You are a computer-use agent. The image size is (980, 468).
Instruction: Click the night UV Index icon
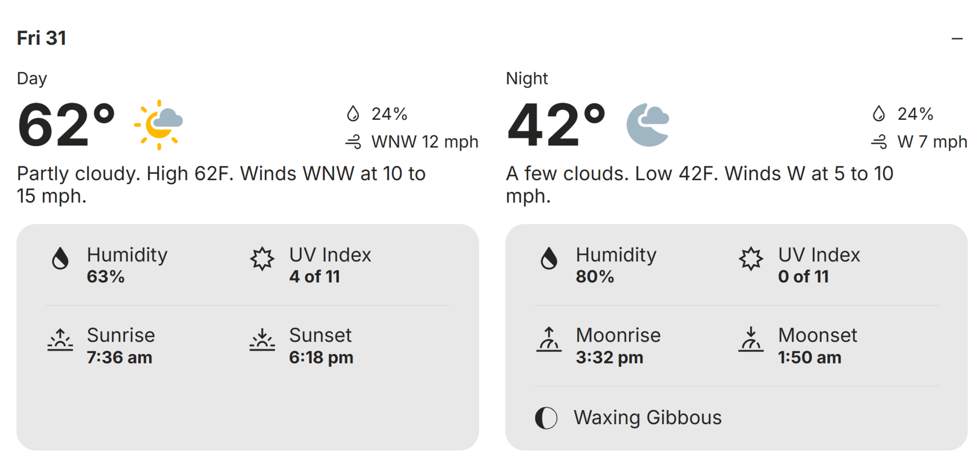click(751, 259)
